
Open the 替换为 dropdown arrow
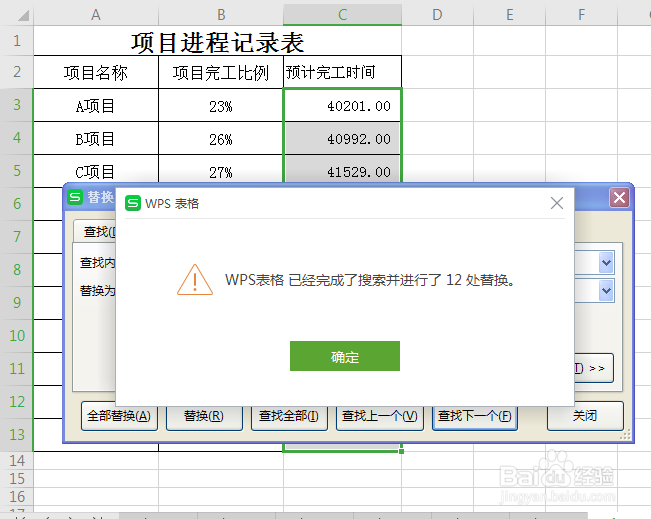[607, 291]
